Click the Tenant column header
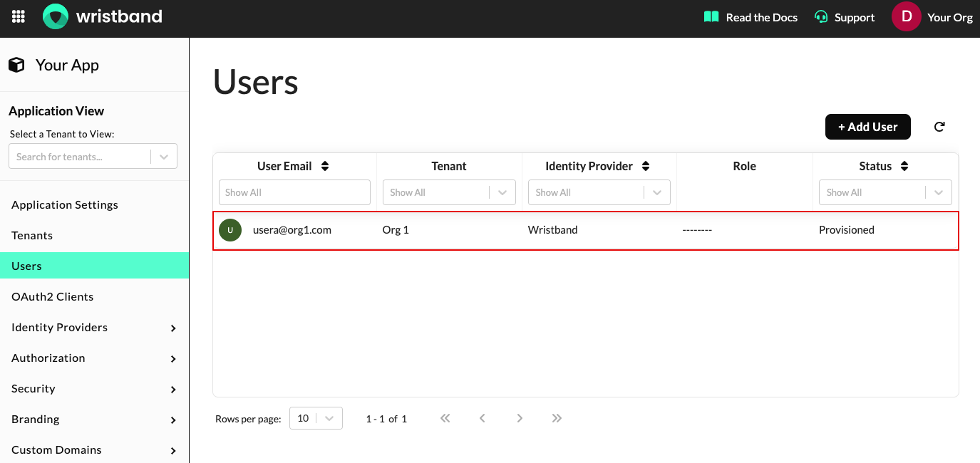The image size is (980, 463). (x=449, y=166)
